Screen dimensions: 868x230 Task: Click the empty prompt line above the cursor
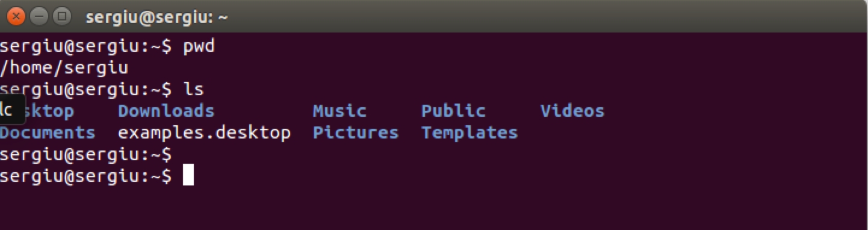(86, 155)
